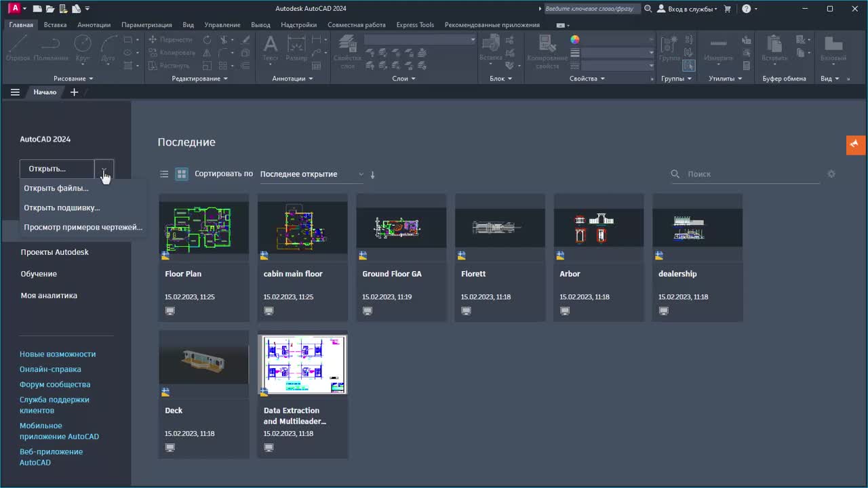Screen dimensions: 868x488
Task: Expand the Открыть split-button arrow
Action: click(x=104, y=169)
